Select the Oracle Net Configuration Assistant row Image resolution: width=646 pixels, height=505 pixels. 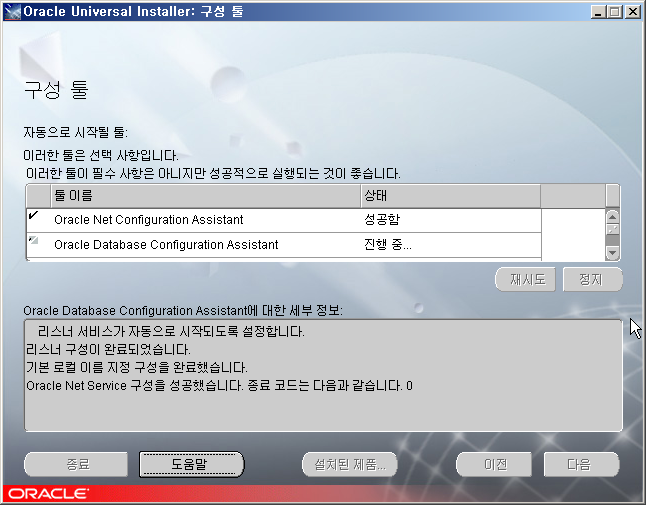click(284, 220)
